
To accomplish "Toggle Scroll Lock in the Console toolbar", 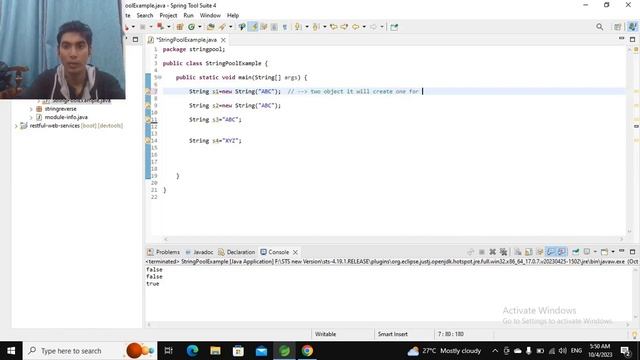I will point(529,252).
